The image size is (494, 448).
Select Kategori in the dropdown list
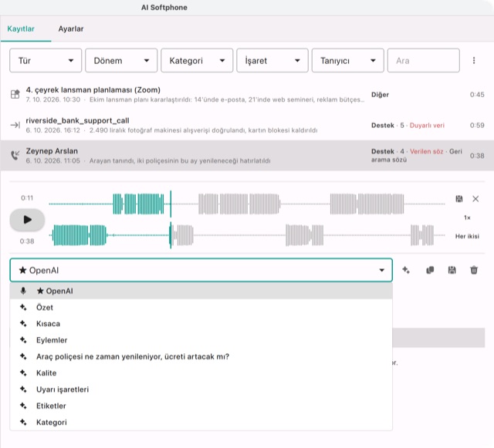pos(201,423)
